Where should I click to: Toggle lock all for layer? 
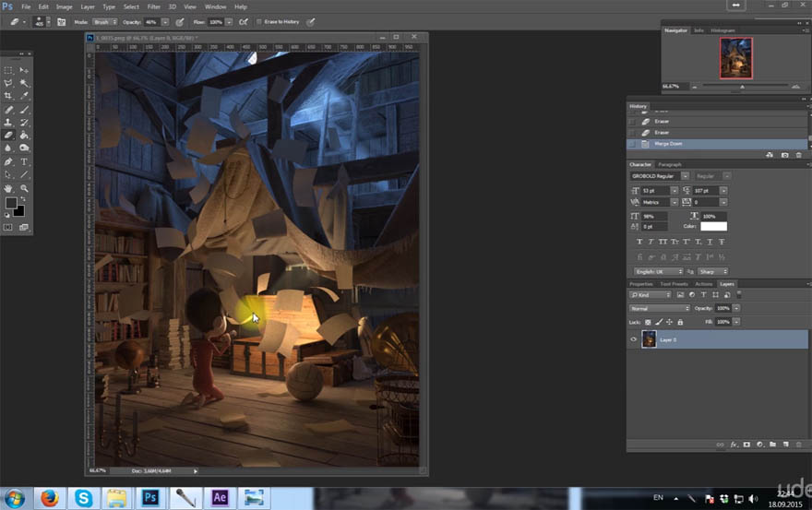coord(680,322)
